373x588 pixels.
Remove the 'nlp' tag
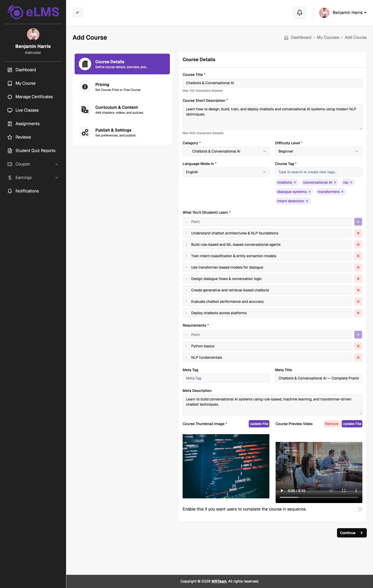351,182
